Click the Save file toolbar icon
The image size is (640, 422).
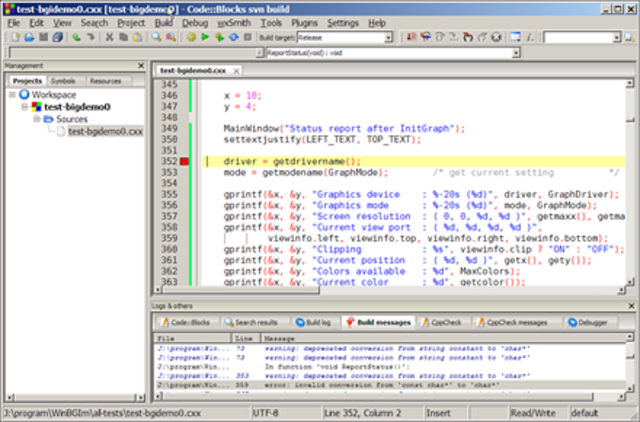tap(43, 37)
